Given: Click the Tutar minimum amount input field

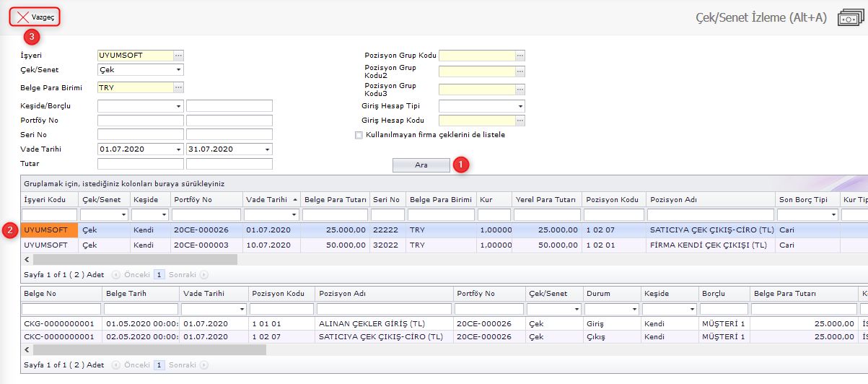Looking at the screenshot, I should tap(140, 164).
